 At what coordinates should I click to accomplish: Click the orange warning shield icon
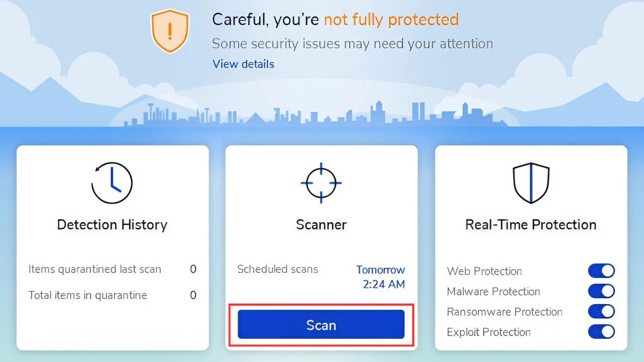click(x=170, y=31)
